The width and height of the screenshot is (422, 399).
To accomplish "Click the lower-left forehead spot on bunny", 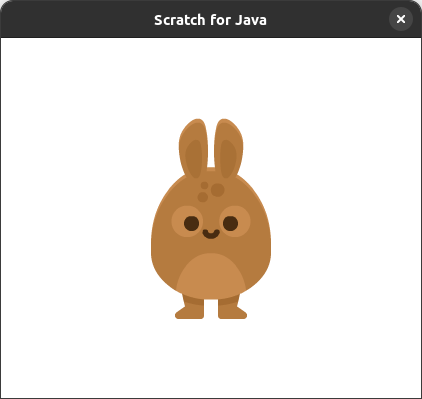I will coord(203,197).
